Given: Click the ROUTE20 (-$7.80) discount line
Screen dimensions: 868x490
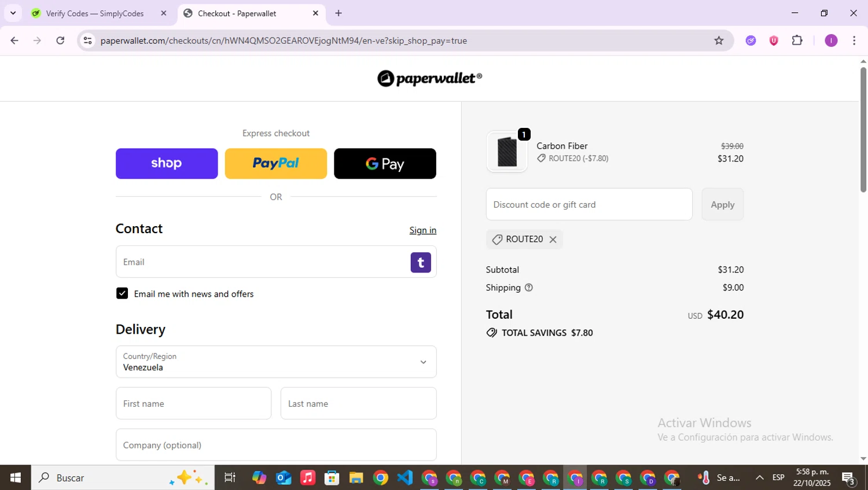Looking at the screenshot, I should click(x=572, y=159).
